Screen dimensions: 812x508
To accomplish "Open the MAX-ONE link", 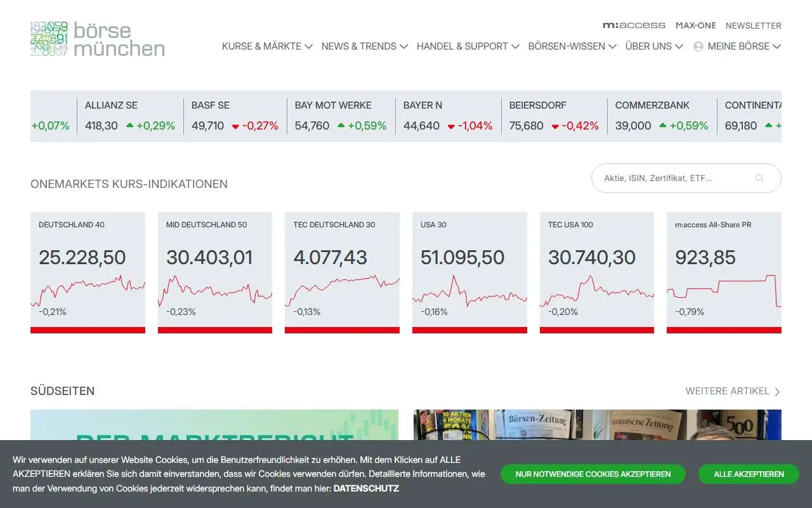I will pyautogui.click(x=695, y=25).
